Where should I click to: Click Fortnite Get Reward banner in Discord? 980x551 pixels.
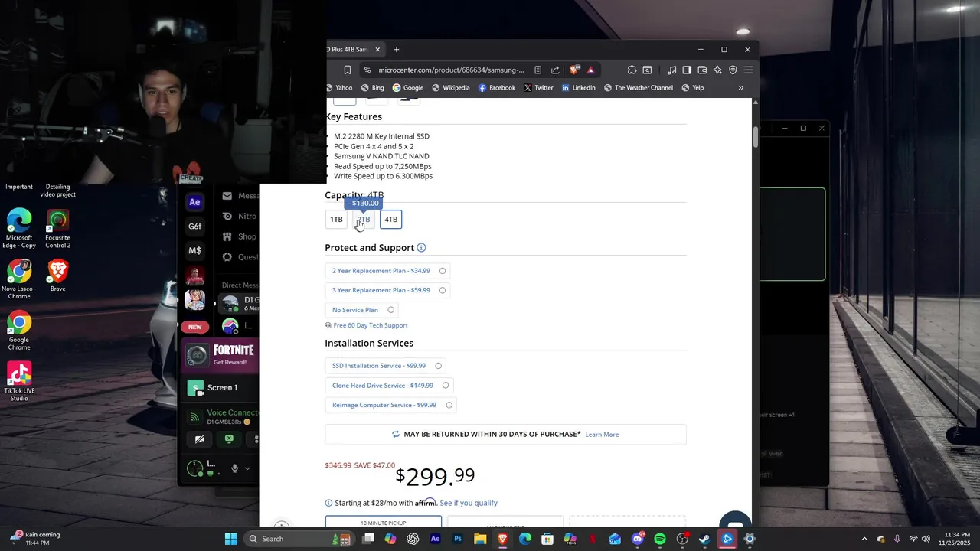[222, 355]
